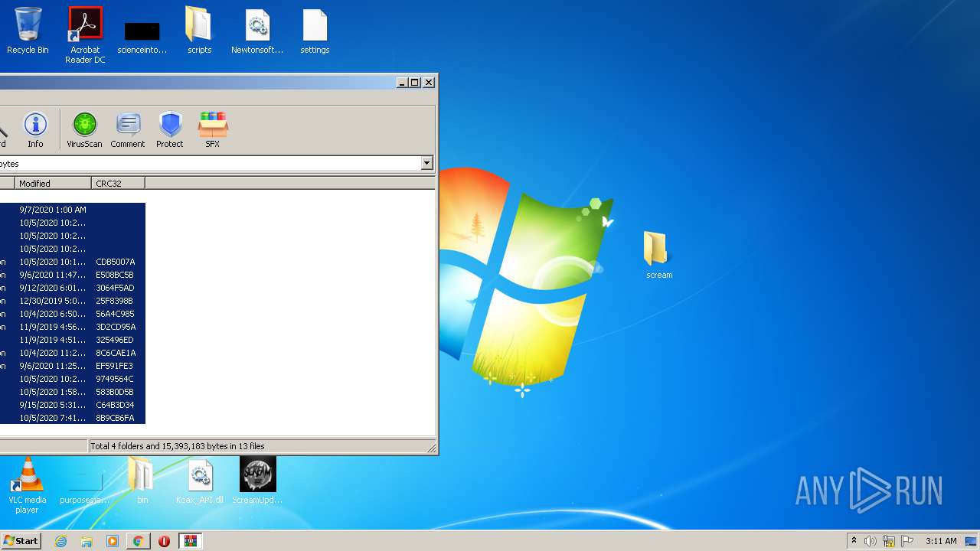This screenshot has width=980, height=551.
Task: Select row with CRC32 EF591FE3
Action: (73, 366)
